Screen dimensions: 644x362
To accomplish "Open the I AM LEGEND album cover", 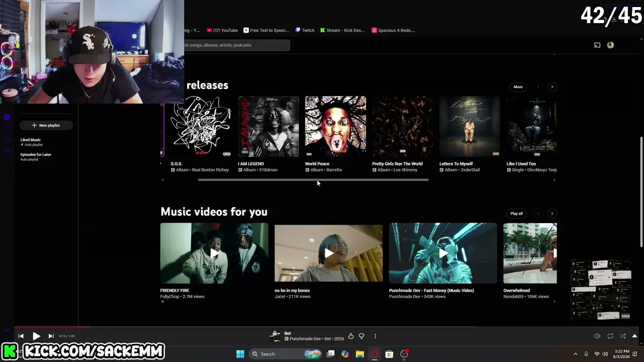I will point(268,127).
